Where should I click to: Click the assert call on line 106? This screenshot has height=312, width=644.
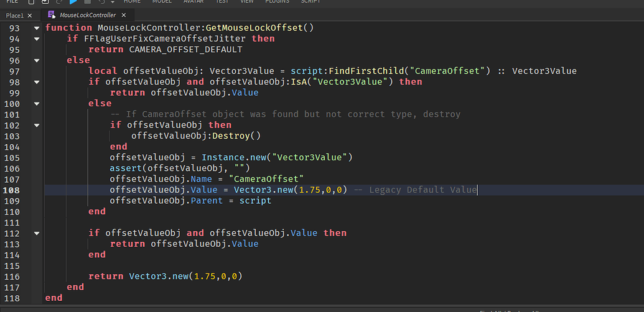pyautogui.click(x=179, y=168)
